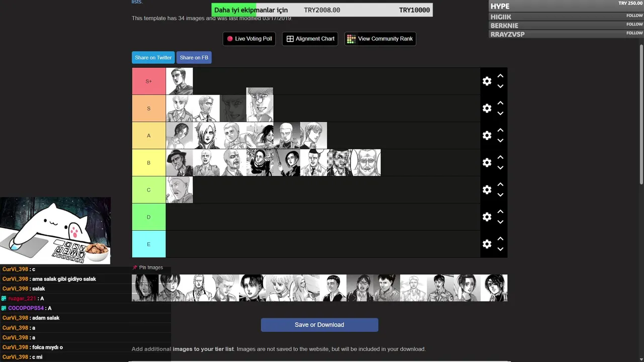644x362 pixels.
Task: Follow BERKNIE in the hype panel
Action: coord(634,24)
